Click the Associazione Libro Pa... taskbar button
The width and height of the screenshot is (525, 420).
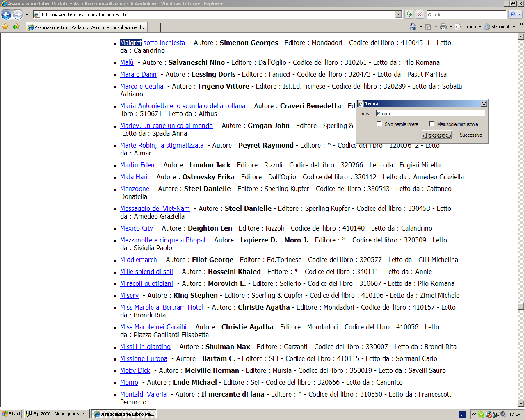pos(124,414)
